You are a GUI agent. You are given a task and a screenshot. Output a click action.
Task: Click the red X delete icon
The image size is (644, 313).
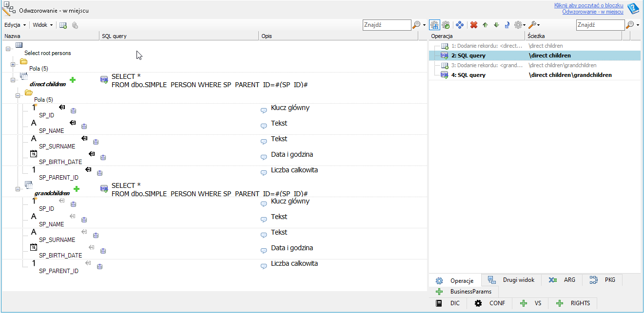pos(473,25)
